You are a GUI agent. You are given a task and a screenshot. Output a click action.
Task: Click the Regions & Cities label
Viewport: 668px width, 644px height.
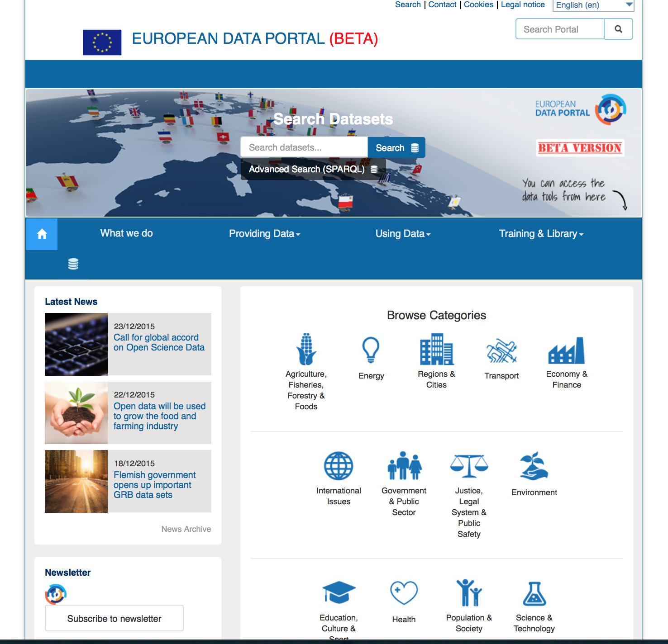coord(436,379)
